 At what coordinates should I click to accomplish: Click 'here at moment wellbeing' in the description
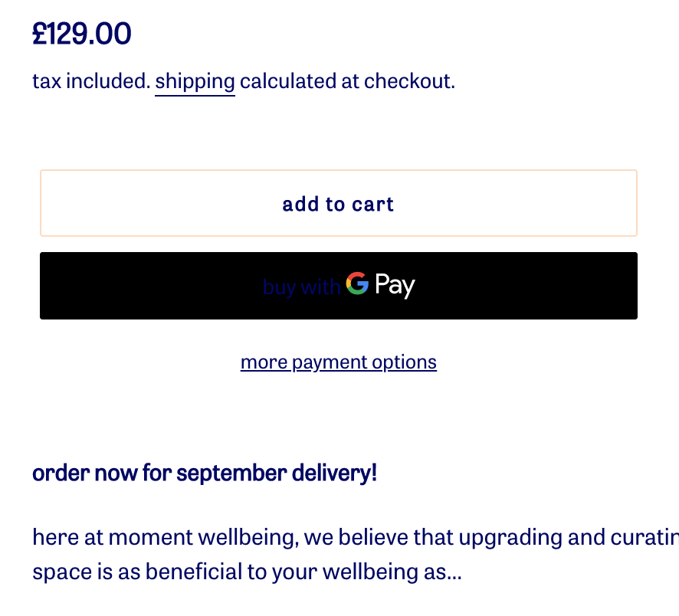coord(164,537)
